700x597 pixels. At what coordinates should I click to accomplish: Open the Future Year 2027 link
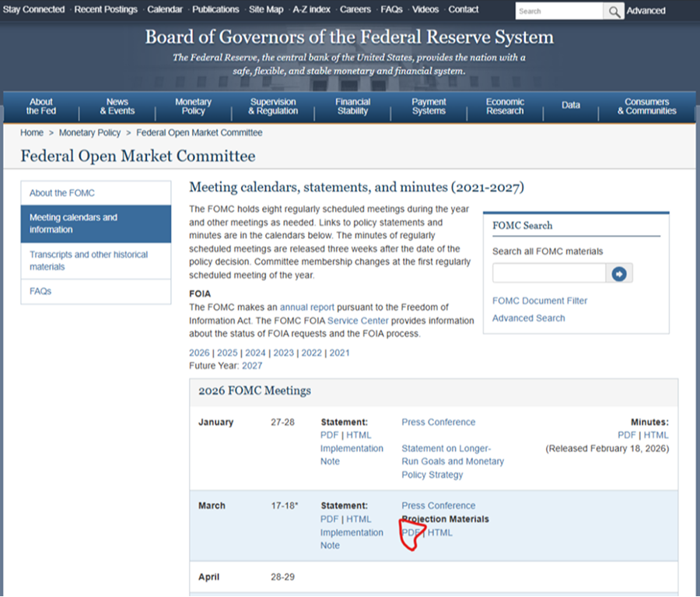point(252,365)
